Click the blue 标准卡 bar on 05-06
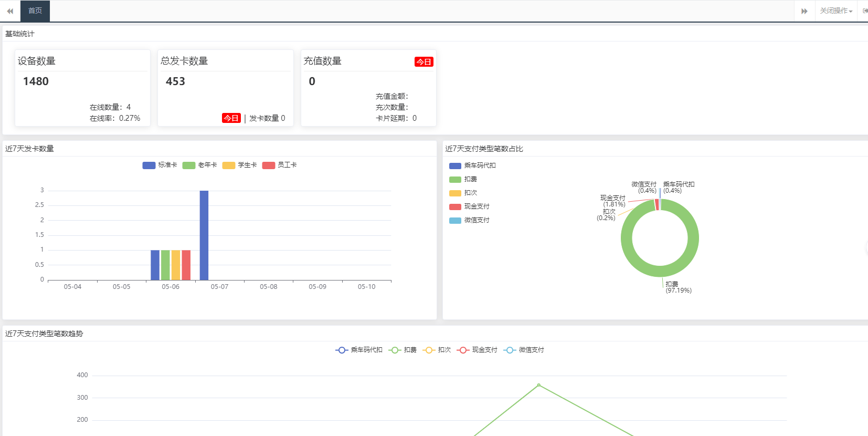 tap(155, 265)
